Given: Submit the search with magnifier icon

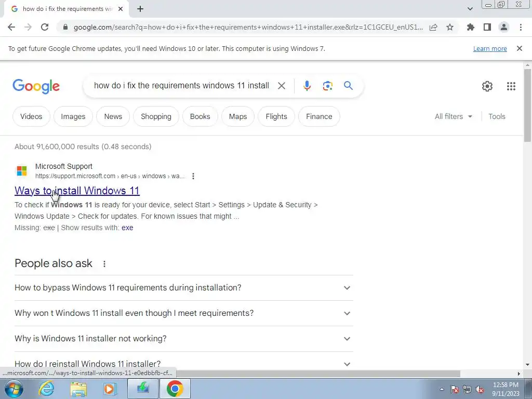Looking at the screenshot, I should 348,86.
